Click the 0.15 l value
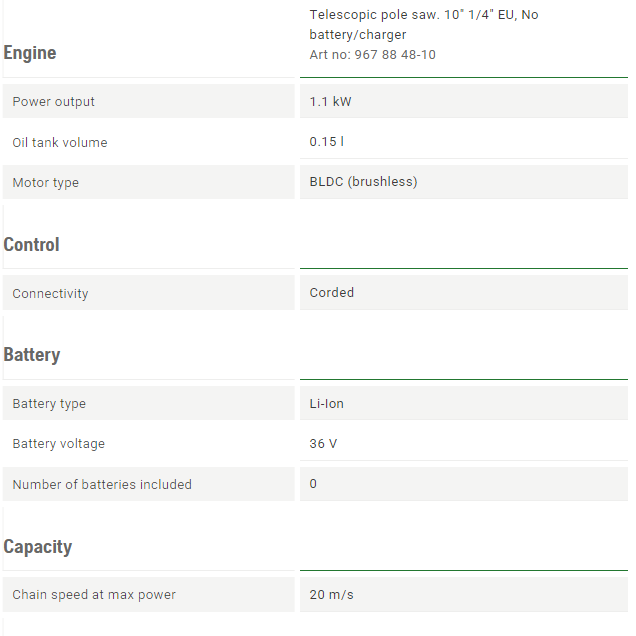The image size is (636, 636). 327,142
